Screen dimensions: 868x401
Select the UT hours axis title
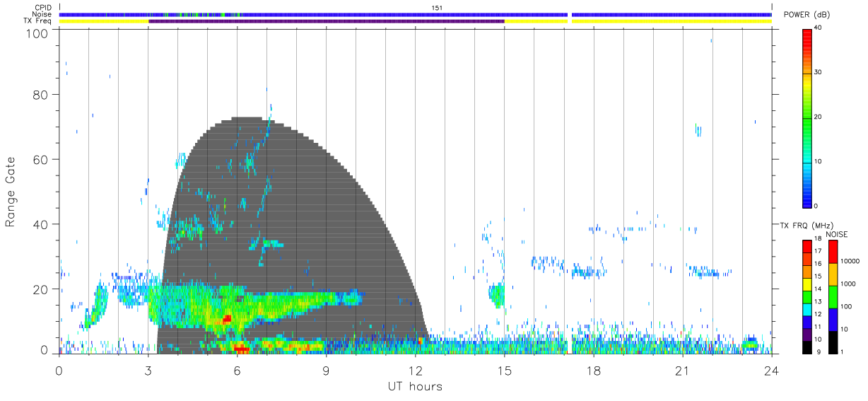point(414,387)
